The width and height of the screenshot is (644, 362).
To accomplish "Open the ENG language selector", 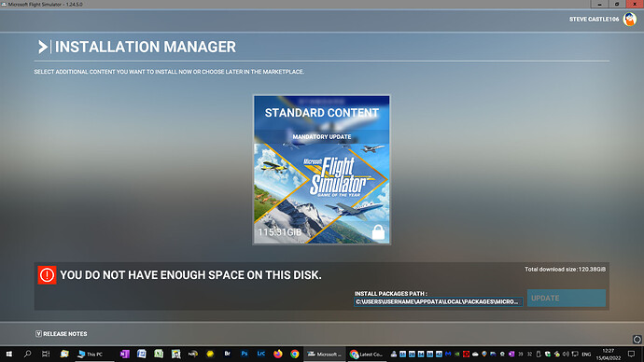I will click(586, 355).
